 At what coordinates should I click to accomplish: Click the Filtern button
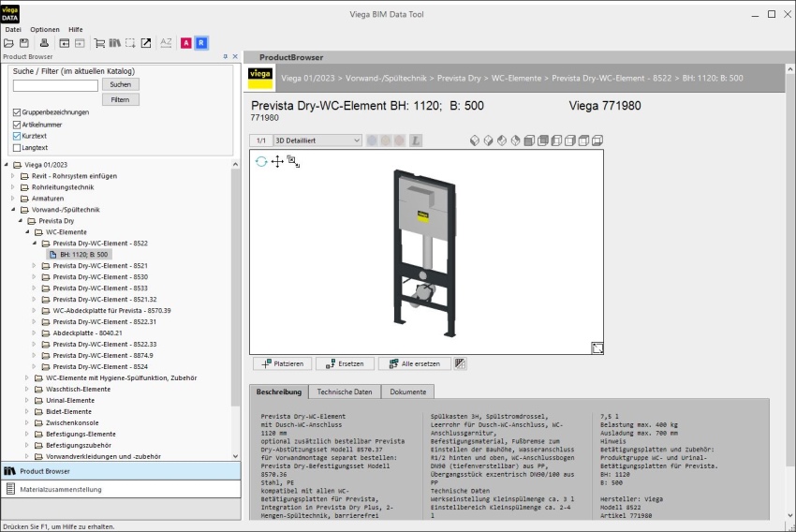tap(120, 99)
